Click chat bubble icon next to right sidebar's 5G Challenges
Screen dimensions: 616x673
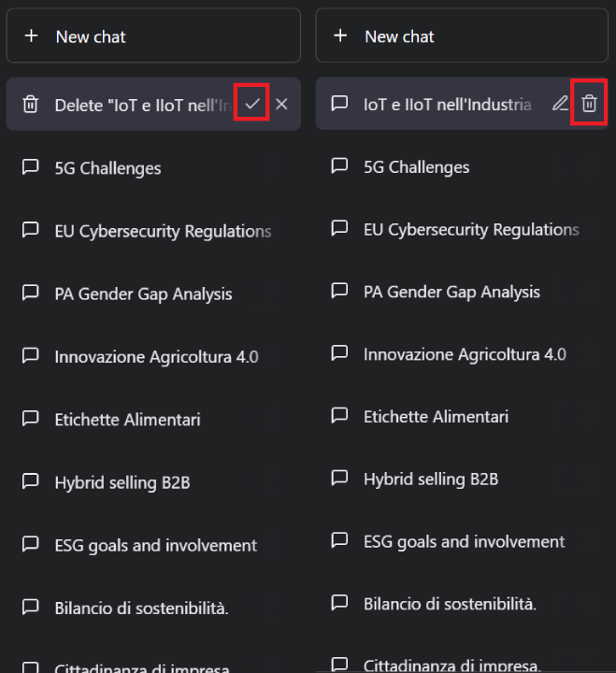tap(340, 166)
